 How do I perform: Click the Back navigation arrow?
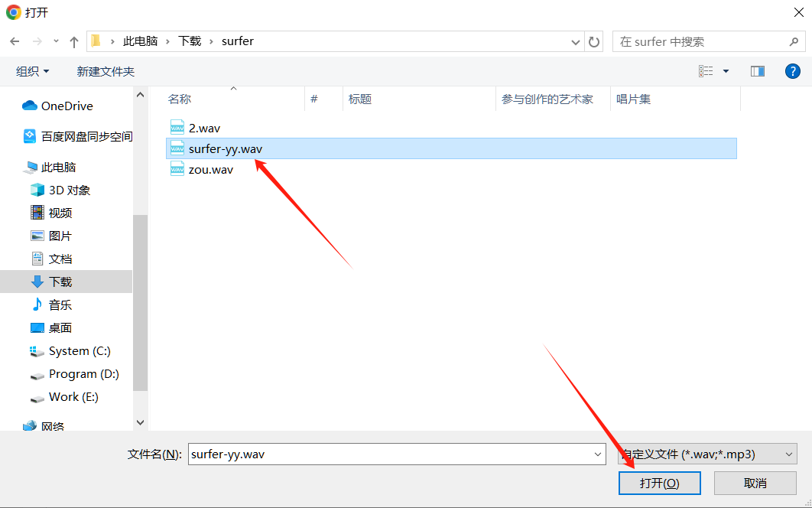tap(15, 41)
